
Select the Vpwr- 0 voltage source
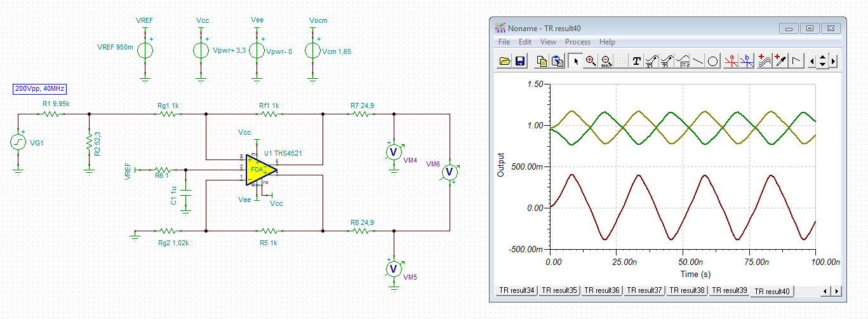coord(257,50)
